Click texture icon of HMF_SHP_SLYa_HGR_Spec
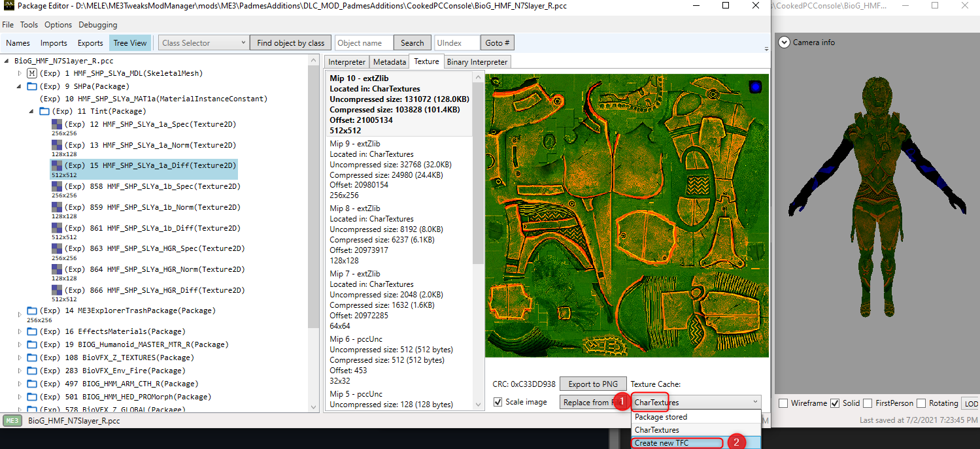This screenshot has width=980, height=449. [x=57, y=249]
